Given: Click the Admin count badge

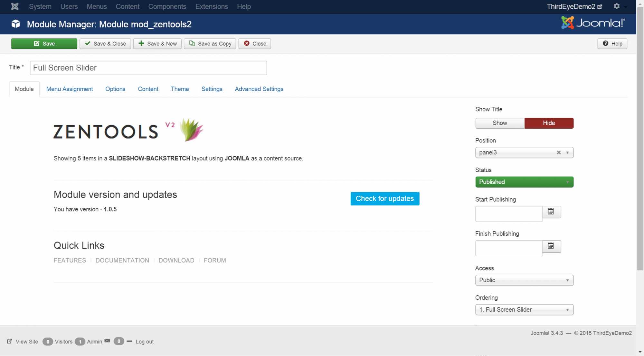Looking at the screenshot, I should pyautogui.click(x=80, y=342).
